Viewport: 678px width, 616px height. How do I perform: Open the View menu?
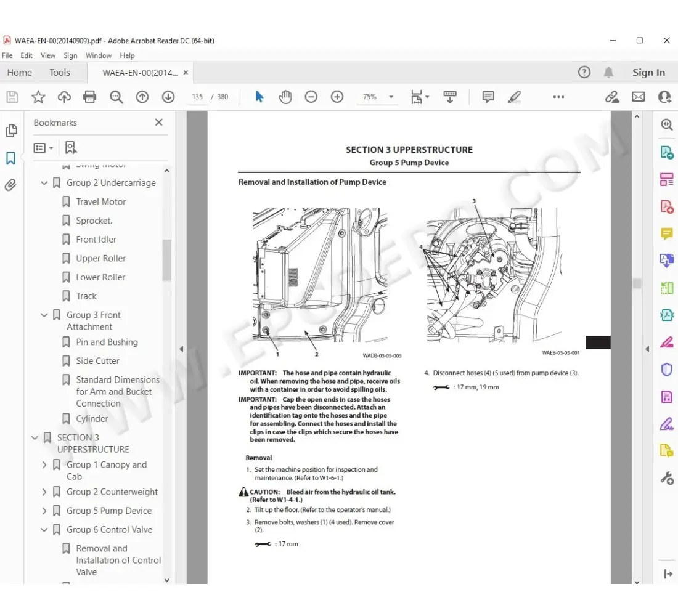tap(47, 55)
